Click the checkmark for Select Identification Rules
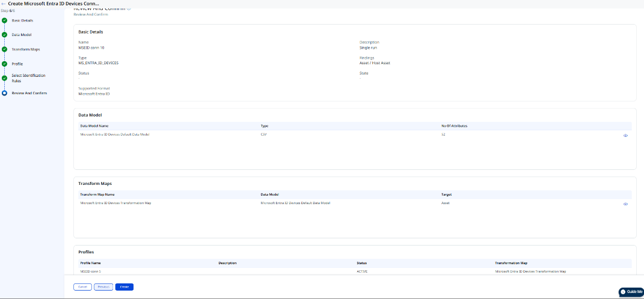The image size is (644, 299). pyautogui.click(x=4, y=78)
